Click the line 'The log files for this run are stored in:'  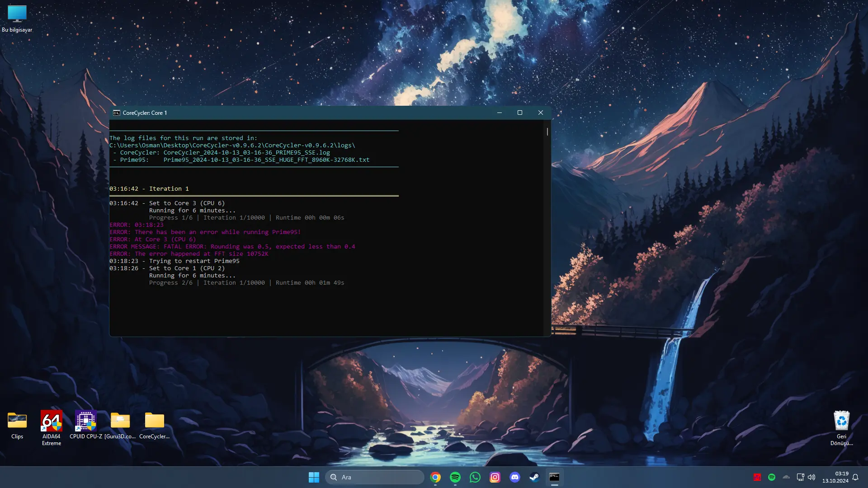[183, 138]
